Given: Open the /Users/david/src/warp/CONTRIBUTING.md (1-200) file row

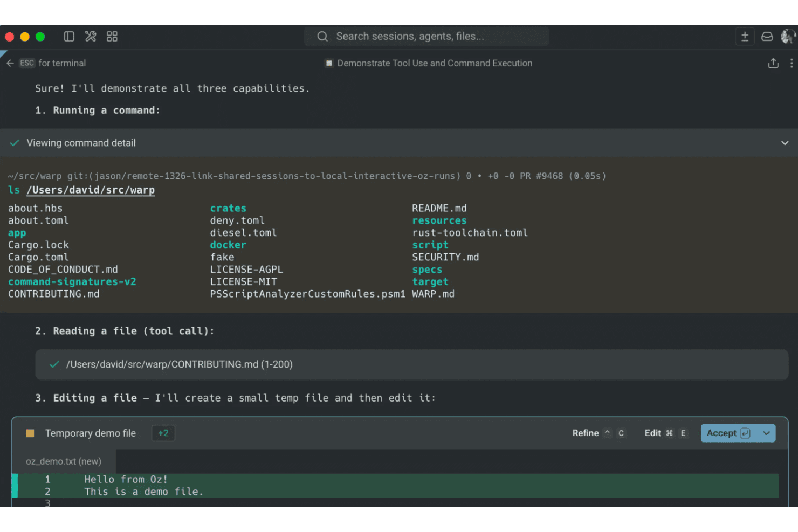Looking at the screenshot, I should (x=412, y=364).
